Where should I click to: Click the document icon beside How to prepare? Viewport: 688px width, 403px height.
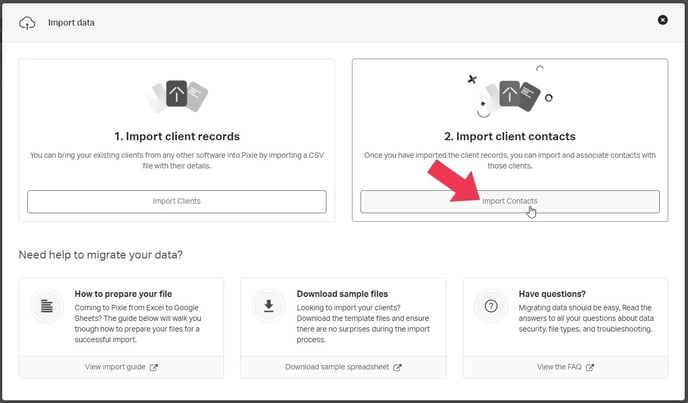tap(46, 306)
